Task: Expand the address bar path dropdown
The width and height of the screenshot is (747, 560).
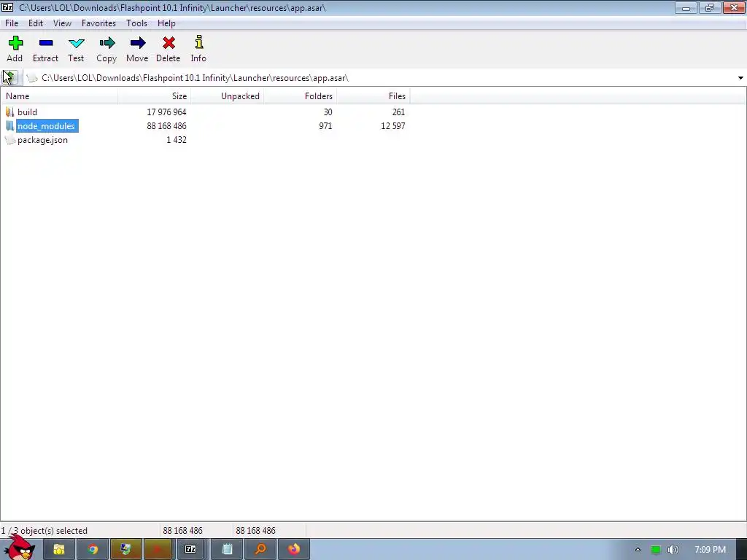Action: tap(740, 77)
